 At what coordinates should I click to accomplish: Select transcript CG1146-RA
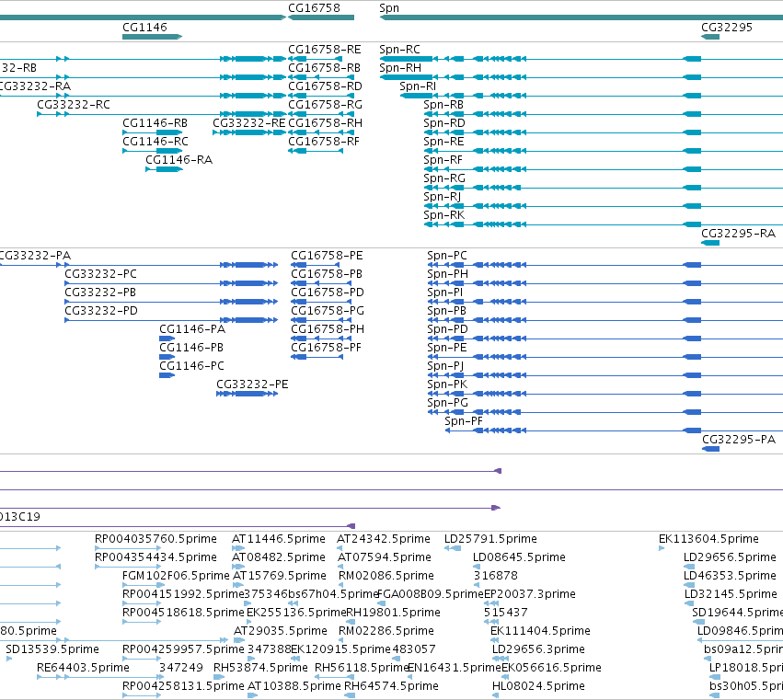[x=178, y=160]
